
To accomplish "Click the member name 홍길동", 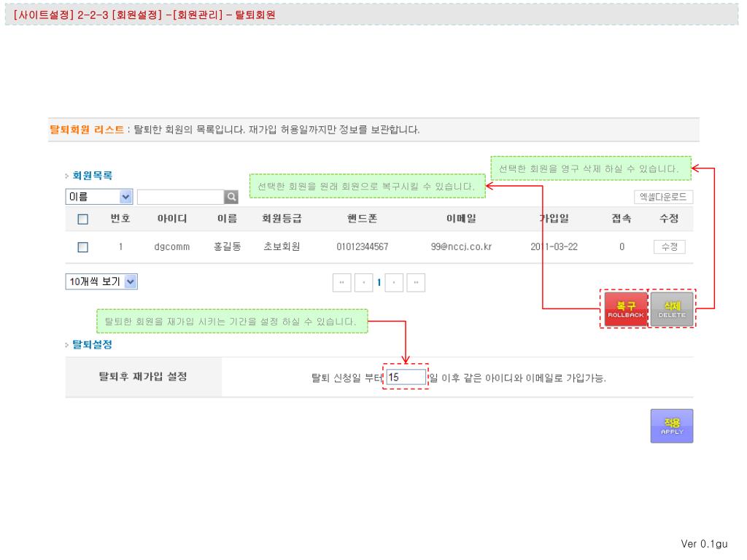I will [x=228, y=246].
